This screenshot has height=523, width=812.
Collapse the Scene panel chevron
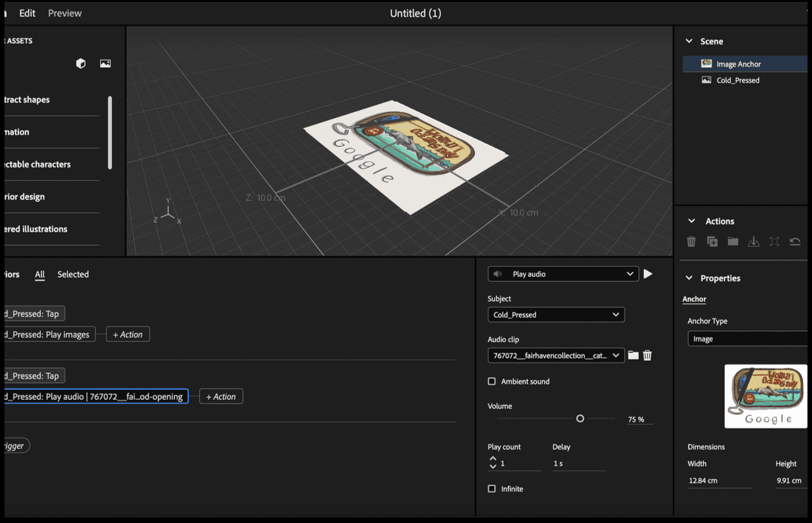[689, 41]
